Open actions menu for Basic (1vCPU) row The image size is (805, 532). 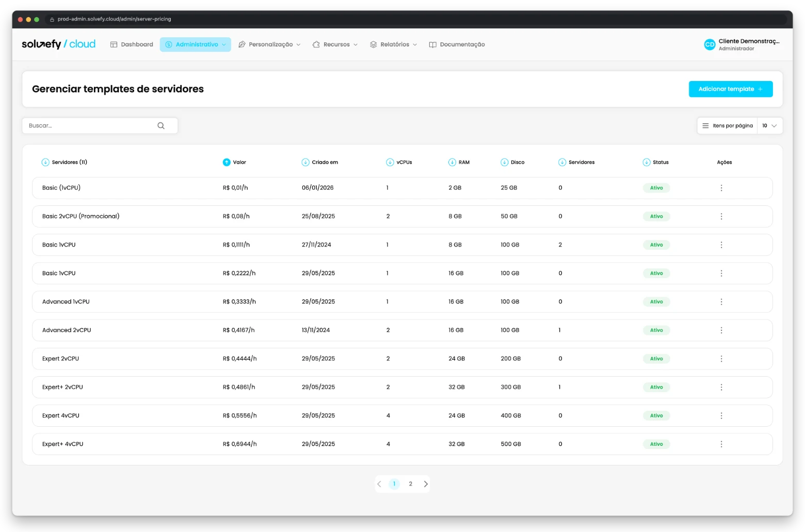[x=721, y=188]
